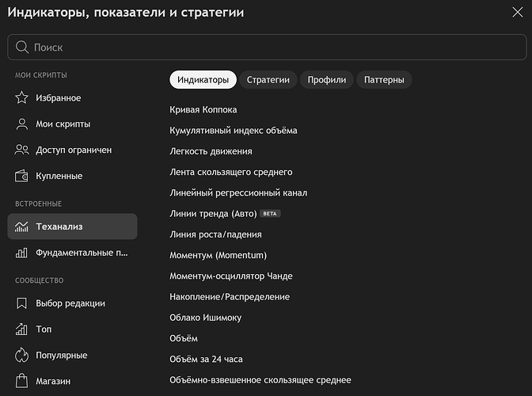Image resolution: width=532 pixels, height=396 pixels.
Task: Click the trophy icon next to Топ
Action: click(22, 329)
